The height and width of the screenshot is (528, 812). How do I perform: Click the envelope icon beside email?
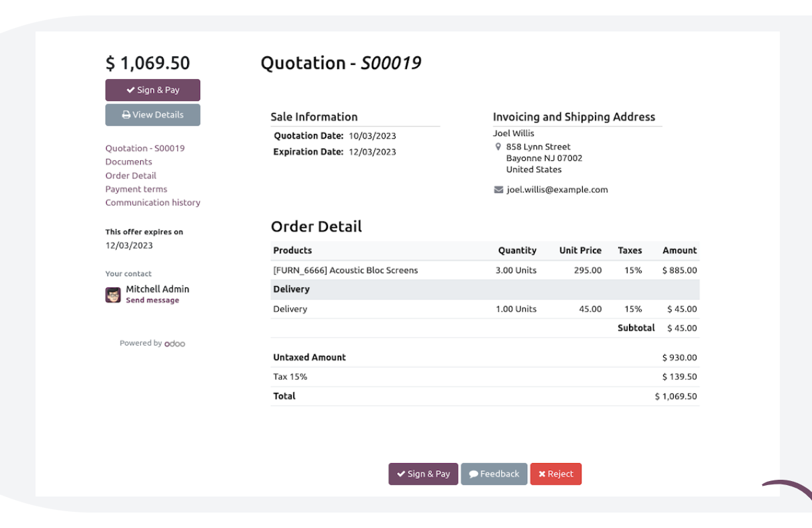[x=498, y=190]
